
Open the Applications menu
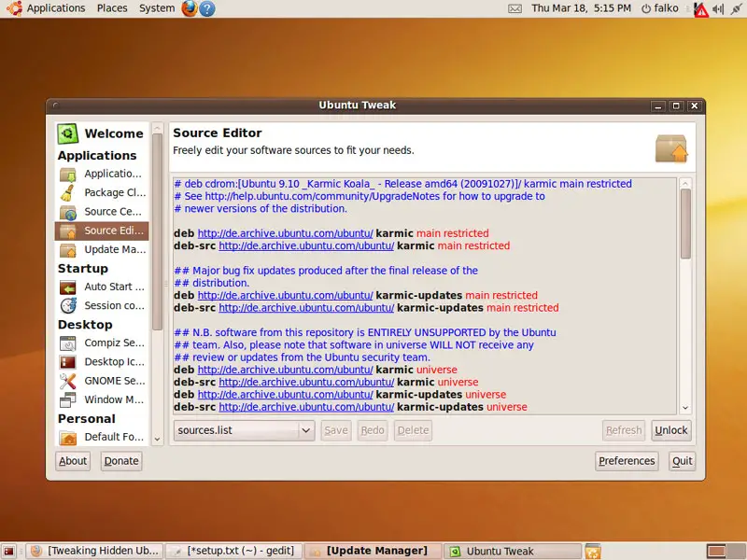coord(56,8)
